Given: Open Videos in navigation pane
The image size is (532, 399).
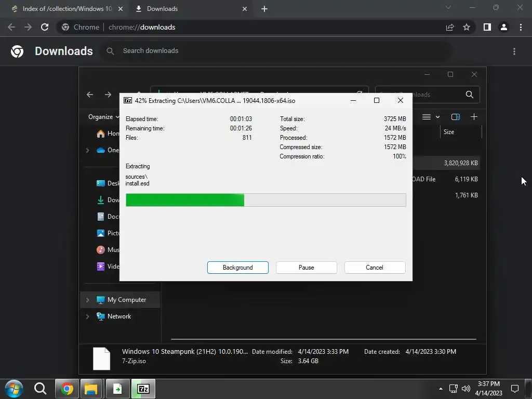Looking at the screenshot, I should [108, 267].
